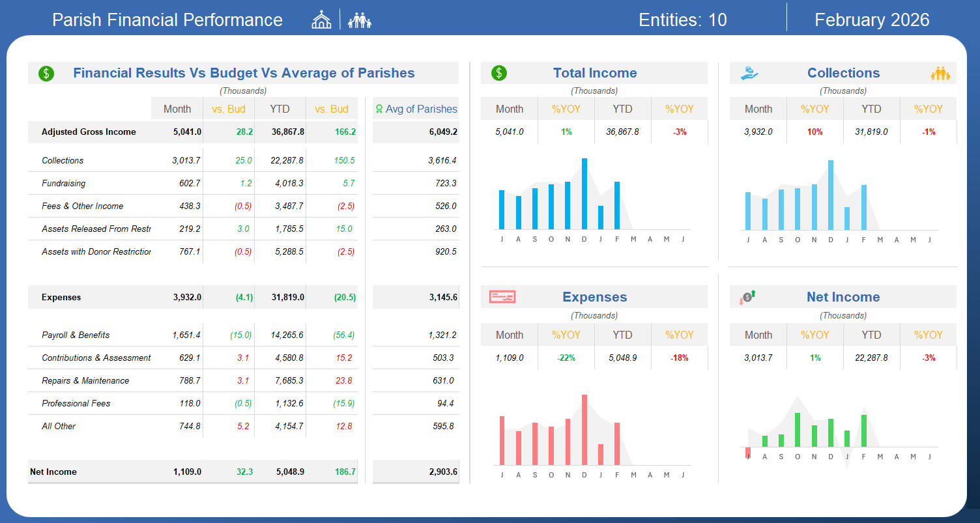The width and height of the screenshot is (980, 523).
Task: Click the Net Income total row label
Action: pyautogui.click(x=53, y=472)
